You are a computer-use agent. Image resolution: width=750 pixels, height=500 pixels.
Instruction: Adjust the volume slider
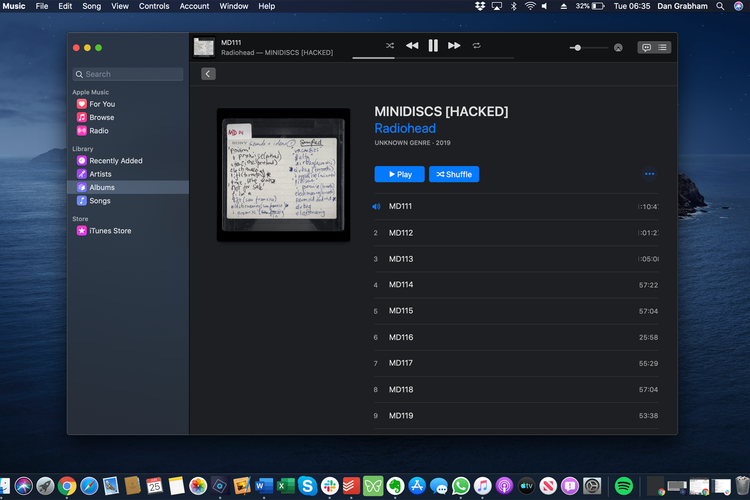(x=589, y=48)
